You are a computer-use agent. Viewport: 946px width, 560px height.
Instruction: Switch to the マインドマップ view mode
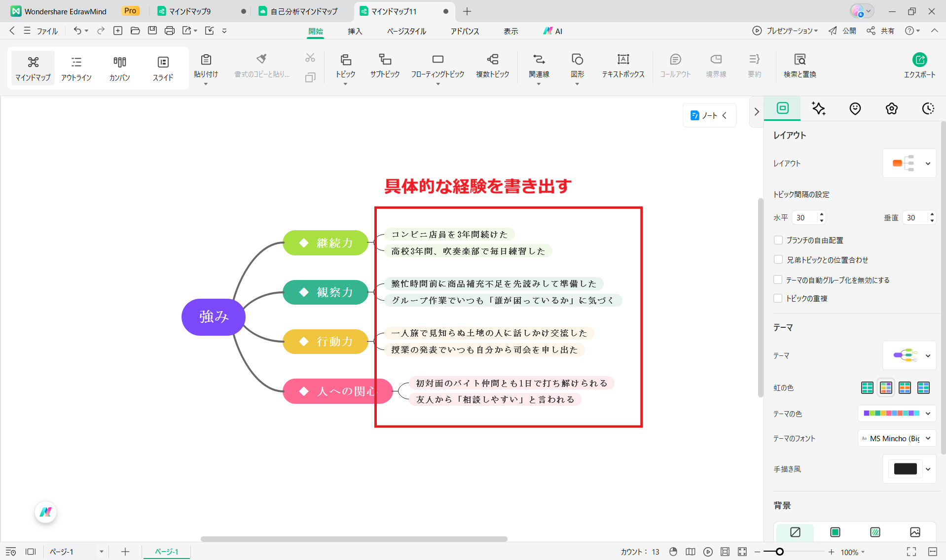click(33, 68)
